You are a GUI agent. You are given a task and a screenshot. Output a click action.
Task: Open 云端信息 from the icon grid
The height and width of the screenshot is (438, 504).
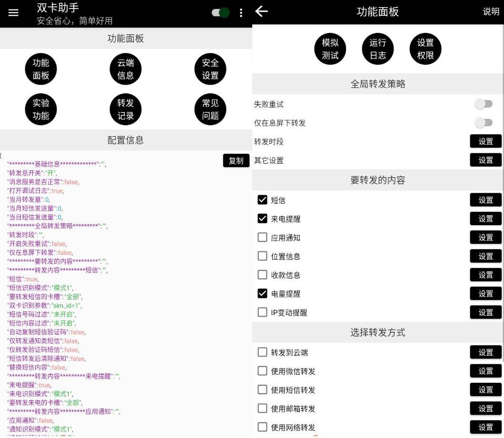[x=125, y=69]
